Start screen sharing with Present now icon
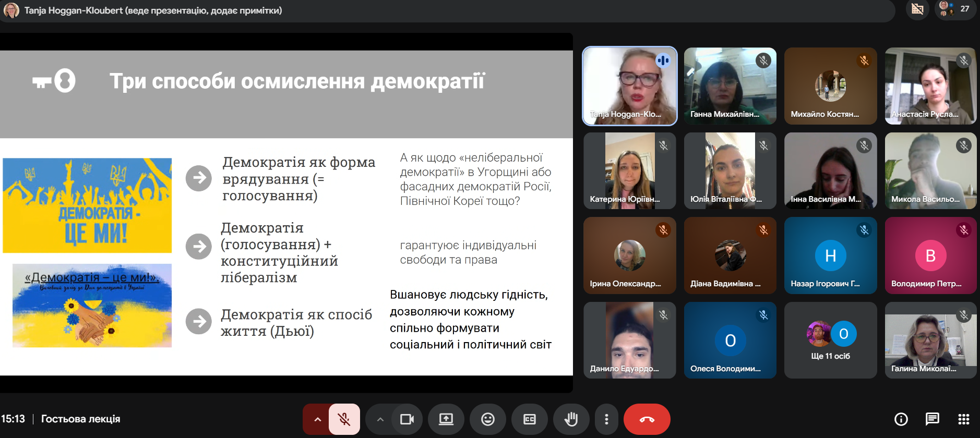Viewport: 980px width, 438px height. point(446,419)
